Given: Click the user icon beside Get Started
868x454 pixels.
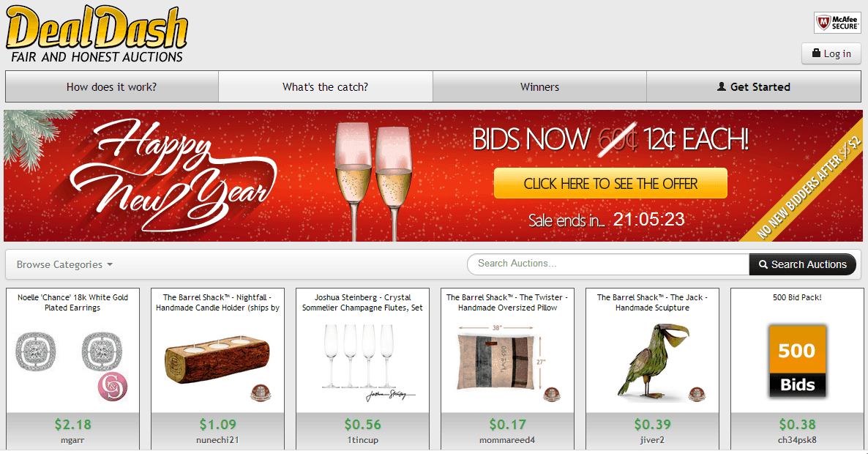Looking at the screenshot, I should pos(722,86).
